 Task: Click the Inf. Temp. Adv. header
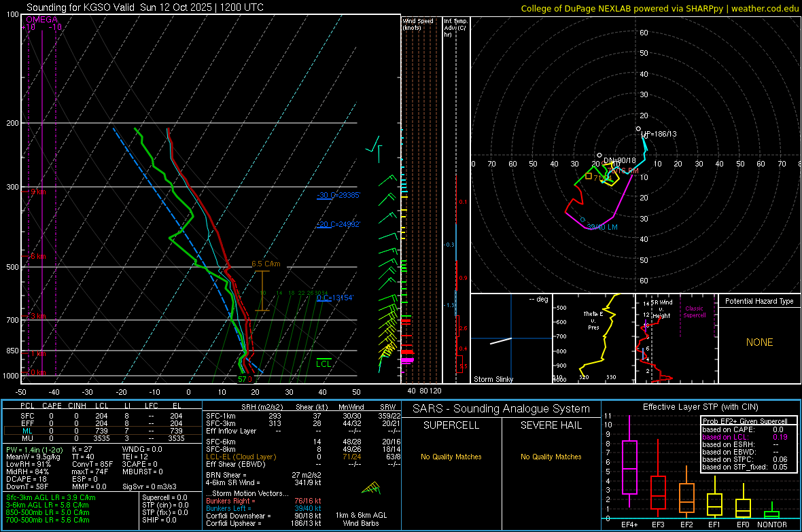click(x=455, y=28)
